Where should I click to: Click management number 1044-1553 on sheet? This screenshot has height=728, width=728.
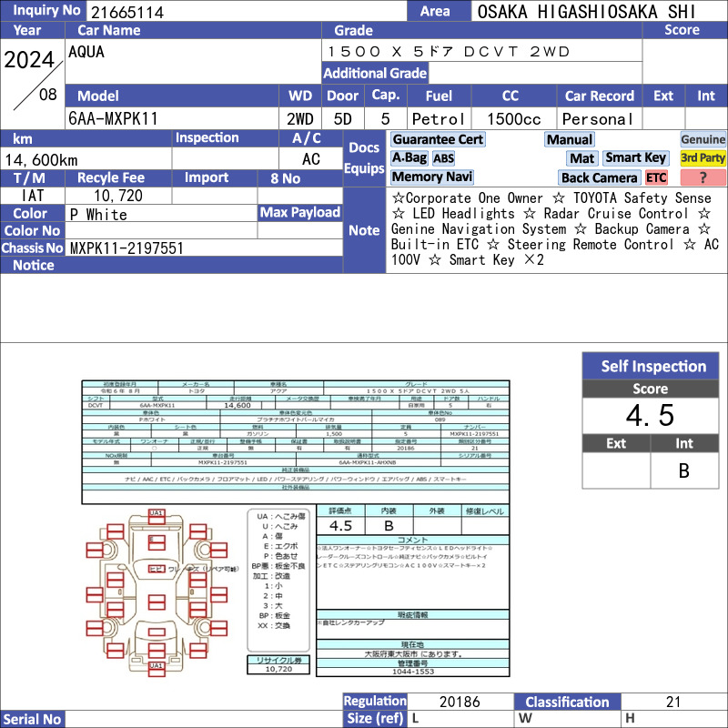413,672
